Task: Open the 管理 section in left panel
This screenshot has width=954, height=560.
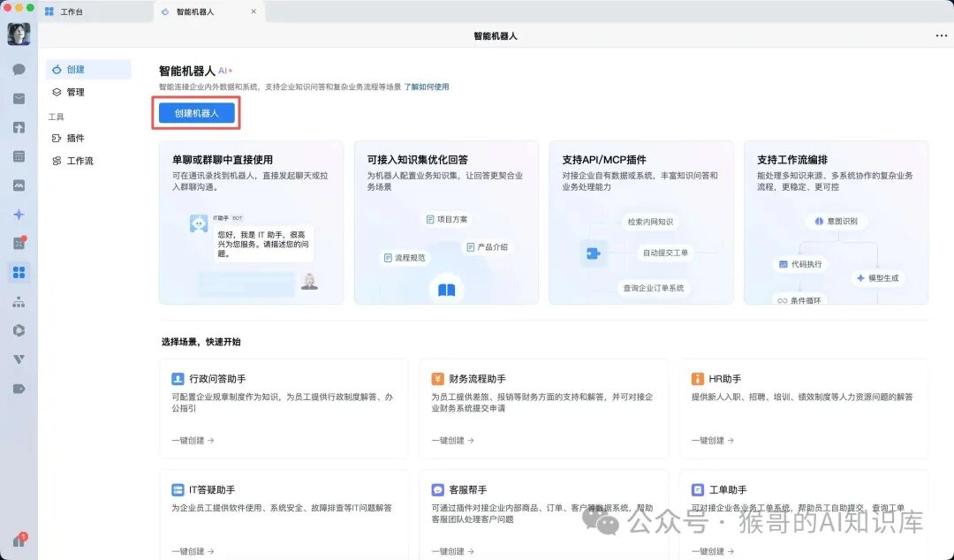Action: click(87, 92)
